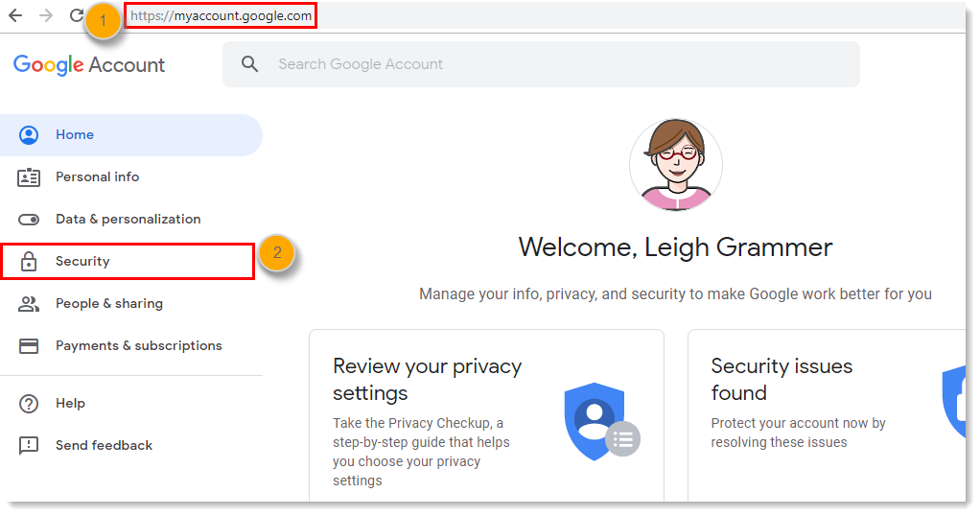Click the Privacy Checkup shield icon
The image size is (980, 516).
pos(600,421)
